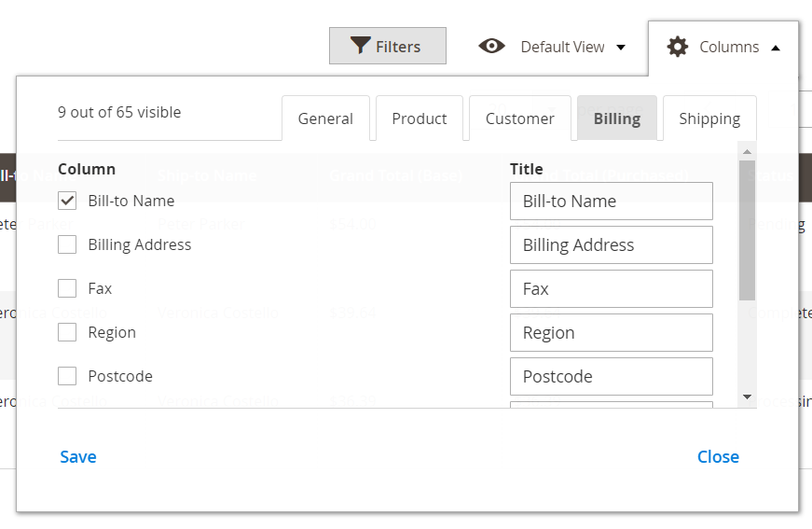Screen dimensions: 812x529
Task: Close the Columns panel
Action: tap(718, 456)
